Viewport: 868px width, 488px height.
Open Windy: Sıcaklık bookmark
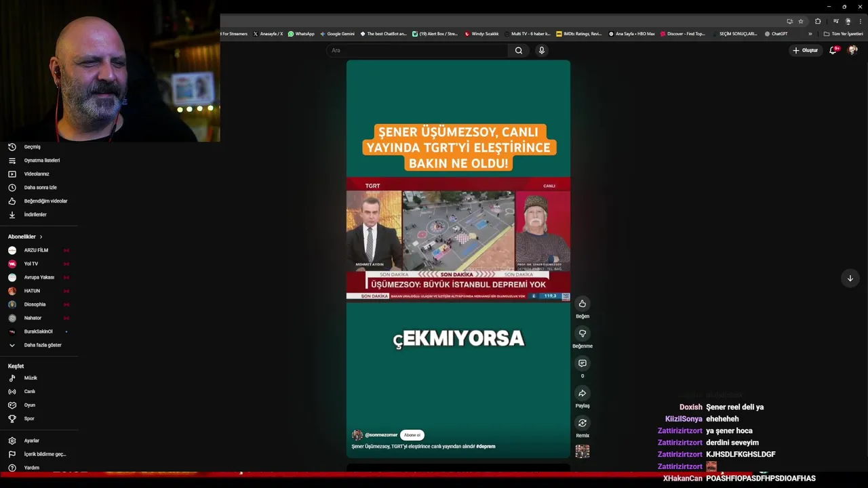(x=481, y=34)
